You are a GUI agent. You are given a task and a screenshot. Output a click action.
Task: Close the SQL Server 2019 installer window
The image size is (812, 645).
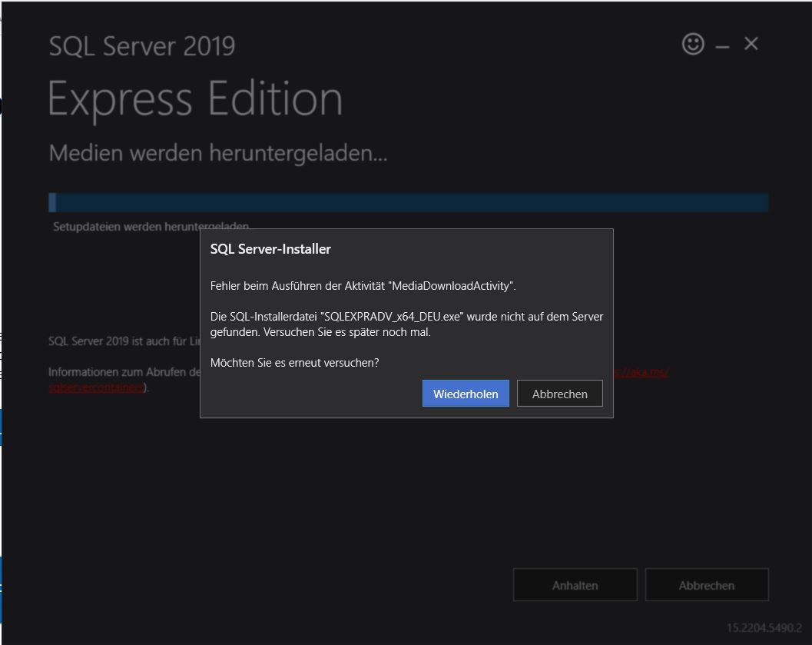(751, 44)
